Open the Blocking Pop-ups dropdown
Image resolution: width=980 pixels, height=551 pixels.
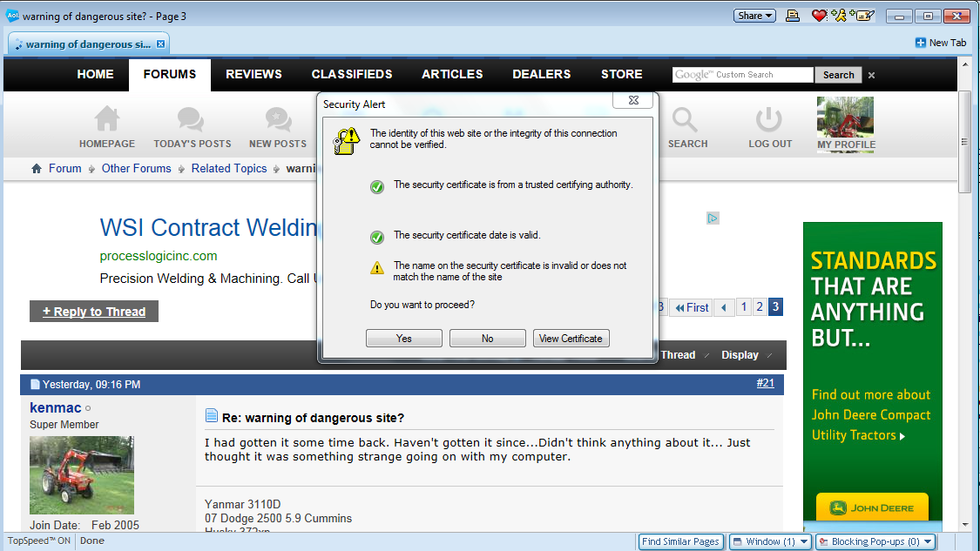(x=875, y=541)
